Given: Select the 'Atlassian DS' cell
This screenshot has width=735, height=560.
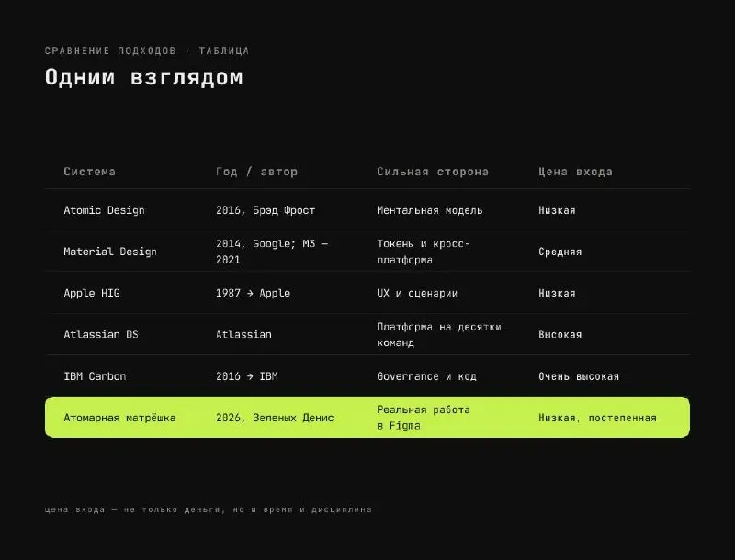Looking at the screenshot, I should (101, 334).
